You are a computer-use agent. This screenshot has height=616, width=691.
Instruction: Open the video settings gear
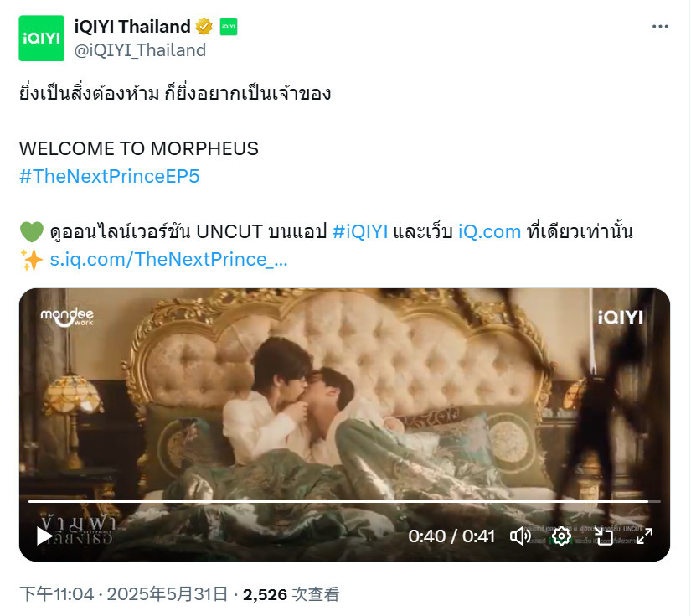561,536
